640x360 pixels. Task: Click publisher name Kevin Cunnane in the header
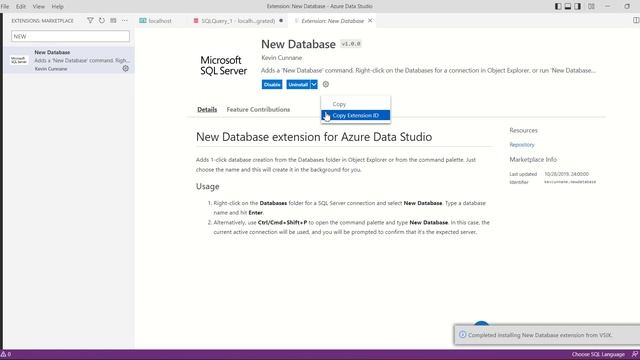pyautogui.click(x=282, y=58)
